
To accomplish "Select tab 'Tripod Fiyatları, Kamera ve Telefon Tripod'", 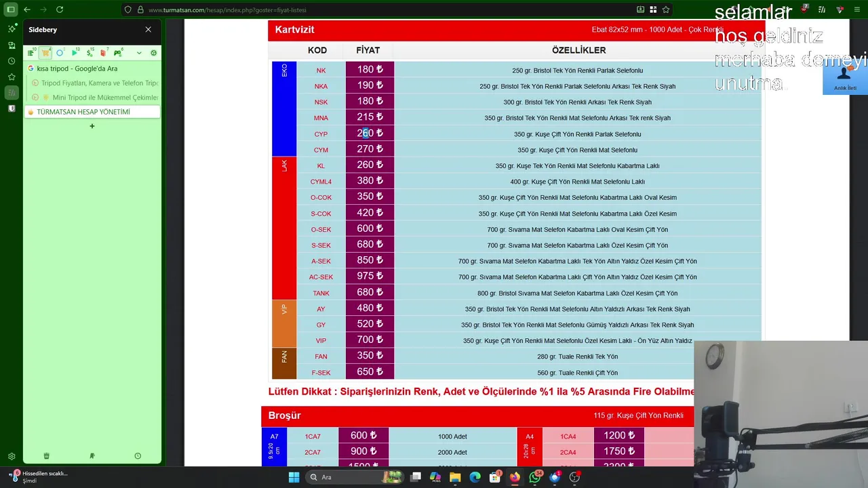I will coord(95,83).
